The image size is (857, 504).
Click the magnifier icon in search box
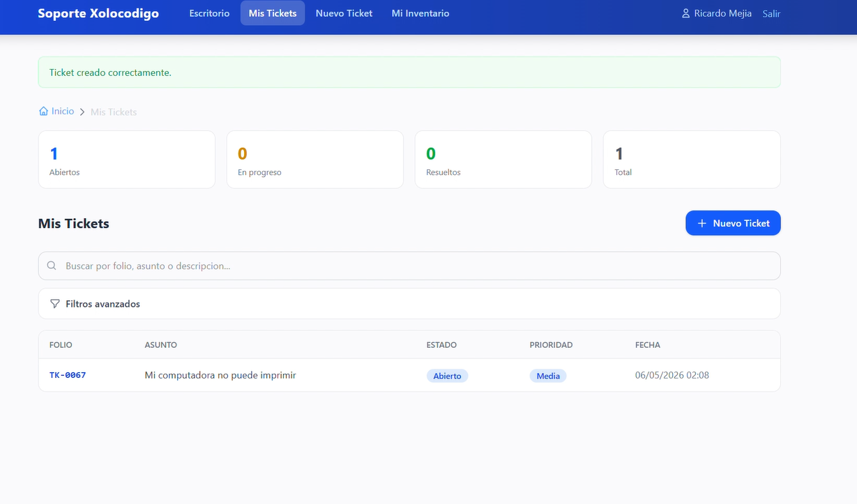point(52,266)
